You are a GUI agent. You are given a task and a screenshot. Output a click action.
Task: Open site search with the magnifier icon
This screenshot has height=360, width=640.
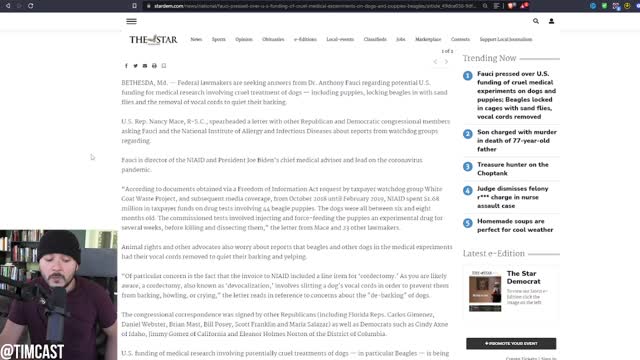point(536,21)
